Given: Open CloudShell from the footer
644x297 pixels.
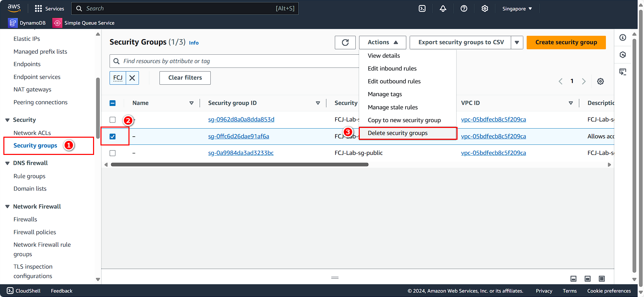Looking at the screenshot, I should [x=24, y=291].
